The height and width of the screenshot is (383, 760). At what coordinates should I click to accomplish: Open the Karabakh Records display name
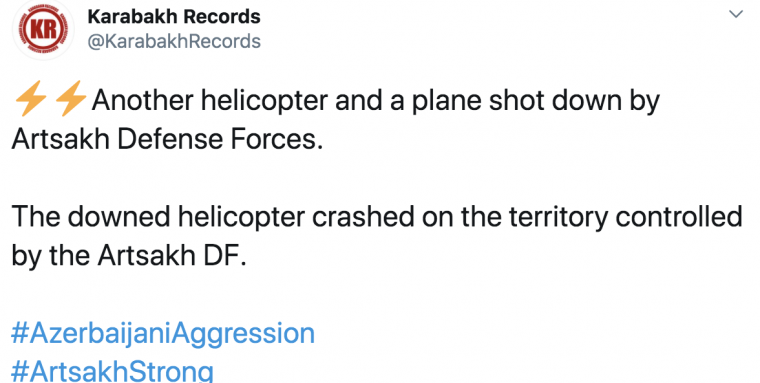pos(174,17)
